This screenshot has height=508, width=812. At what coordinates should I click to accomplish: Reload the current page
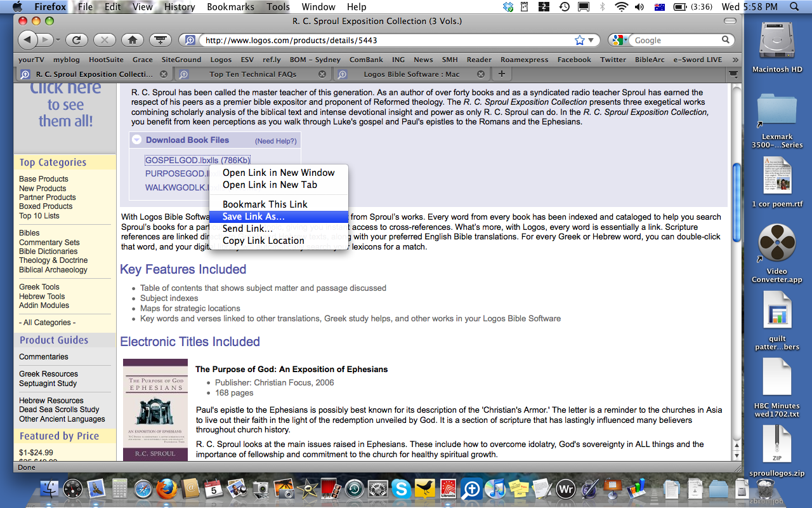tap(76, 40)
